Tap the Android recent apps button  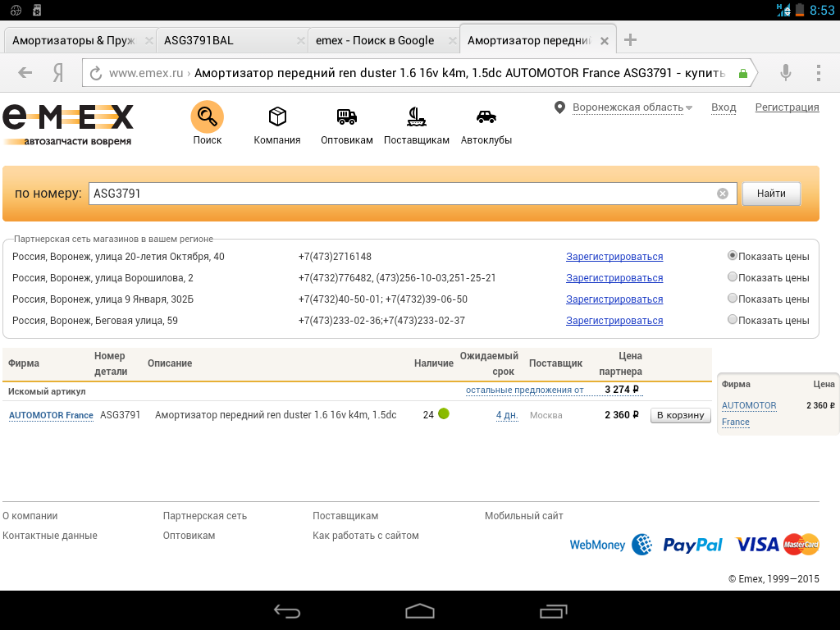click(553, 611)
